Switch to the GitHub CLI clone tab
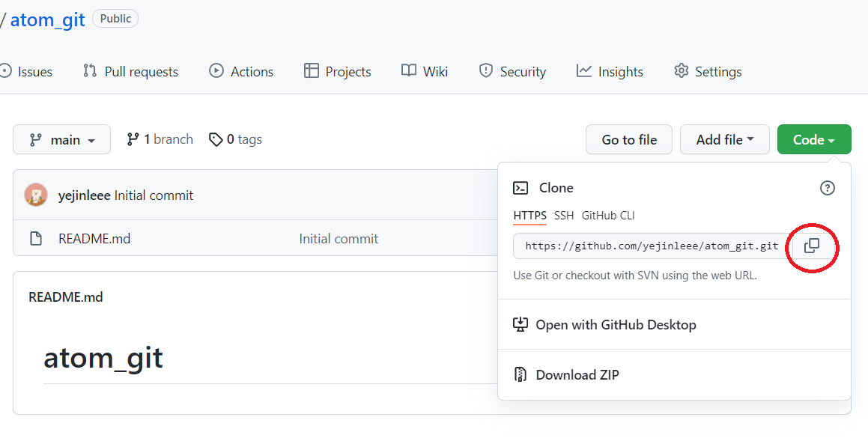 608,216
